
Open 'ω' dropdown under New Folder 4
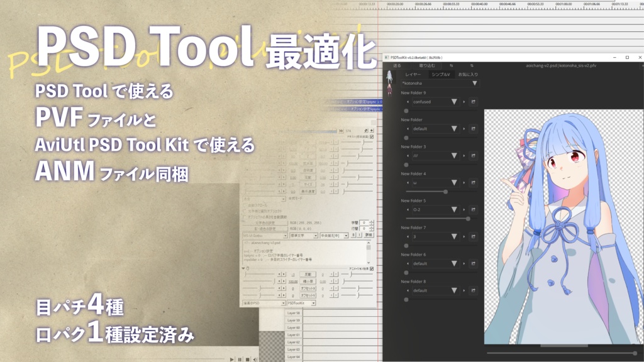coord(435,183)
